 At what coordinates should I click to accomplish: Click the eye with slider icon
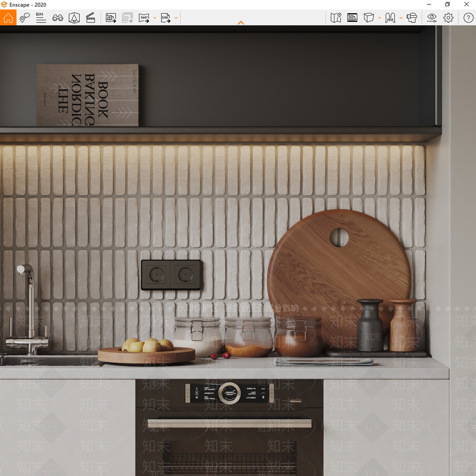click(432, 18)
